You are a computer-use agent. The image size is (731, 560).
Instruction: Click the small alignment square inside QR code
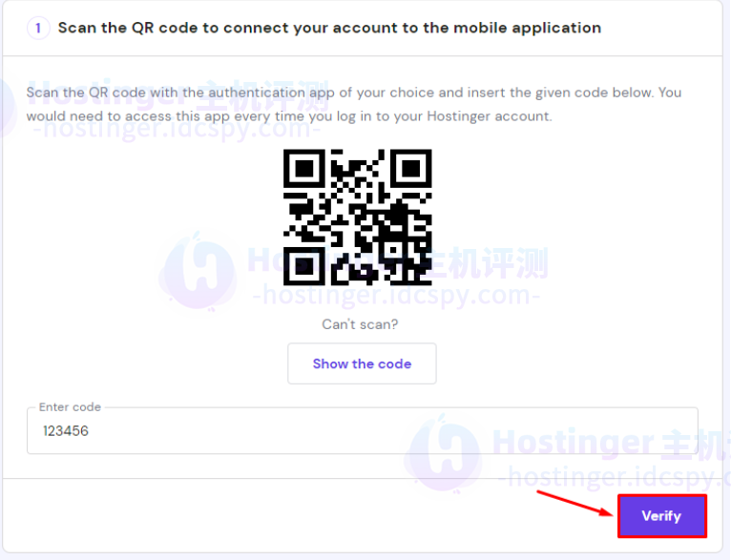pyautogui.click(x=395, y=250)
